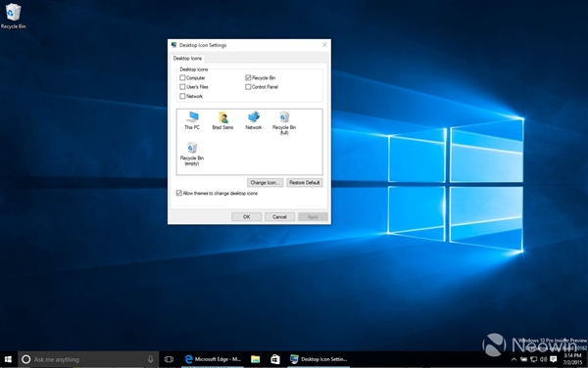The image size is (588, 368).
Task: Click the Recycle Bin icon on the desktop
Action: click(13, 16)
